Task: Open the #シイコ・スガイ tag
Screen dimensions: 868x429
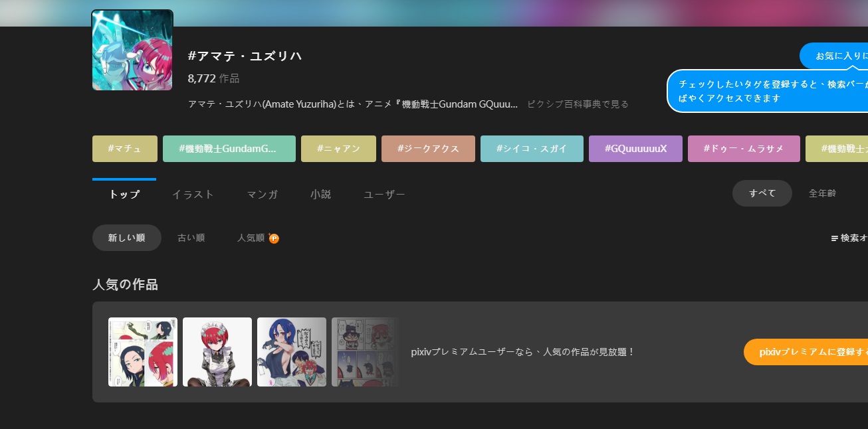Action: pyautogui.click(x=532, y=149)
